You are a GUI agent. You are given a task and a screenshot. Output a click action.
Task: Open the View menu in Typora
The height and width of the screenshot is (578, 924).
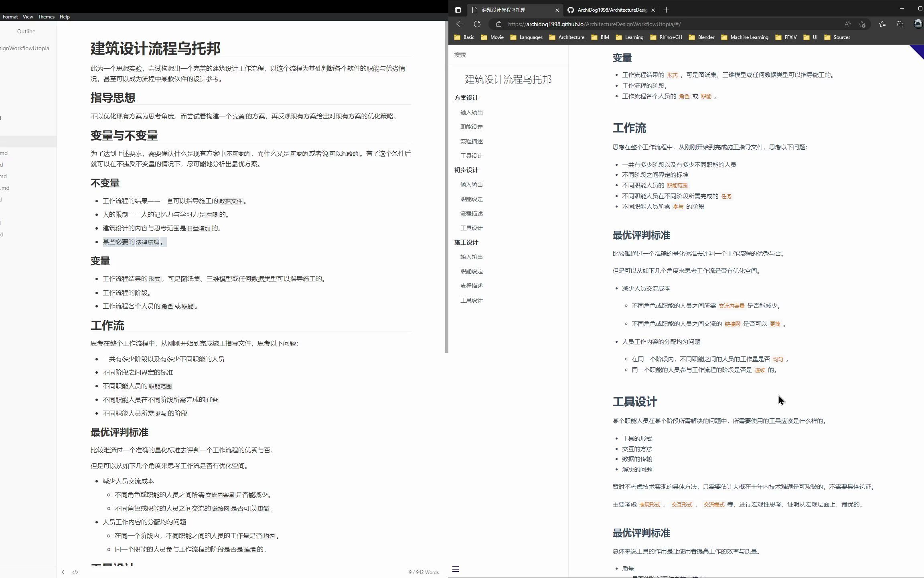point(28,17)
